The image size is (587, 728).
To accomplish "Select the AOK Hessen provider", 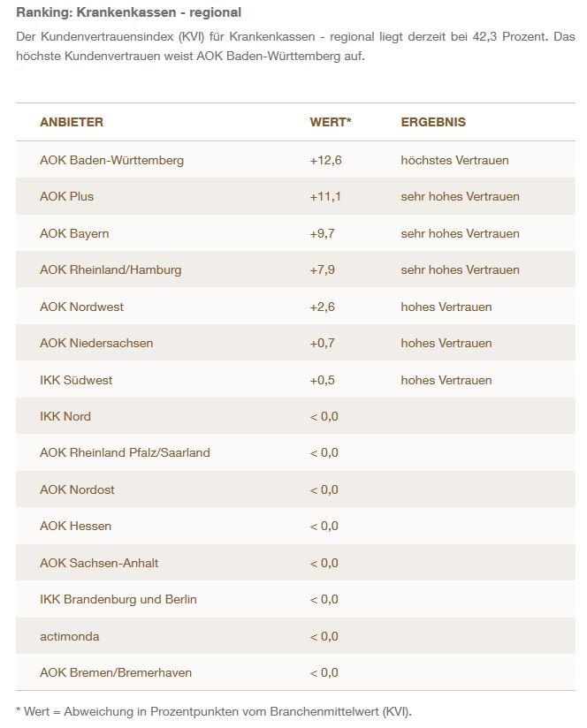I will pos(75,526).
